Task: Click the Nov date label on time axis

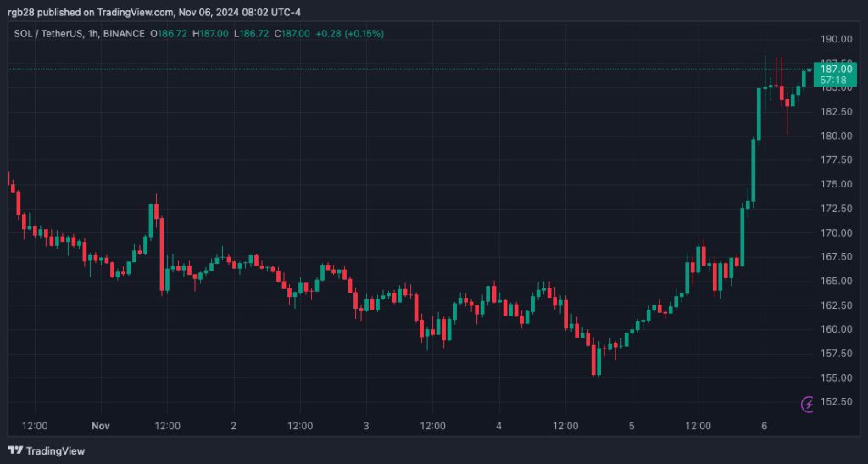Action: (101, 426)
